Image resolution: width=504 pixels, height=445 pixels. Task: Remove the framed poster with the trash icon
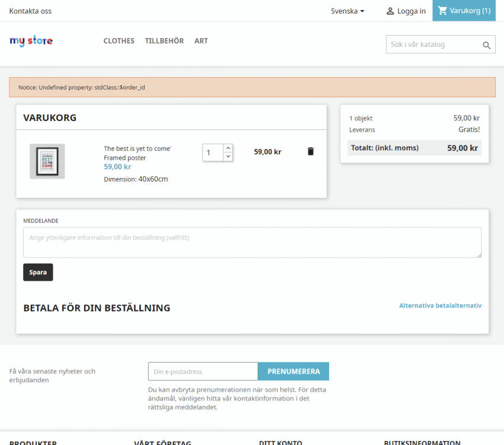coord(311,151)
